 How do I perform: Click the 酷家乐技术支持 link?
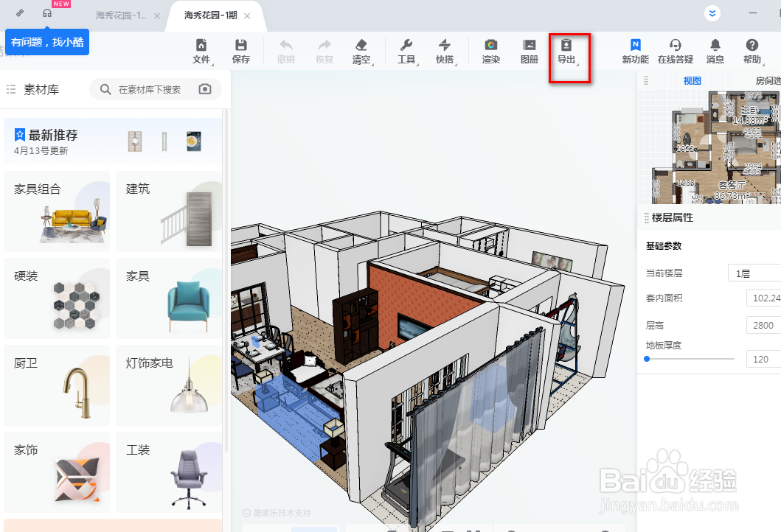pyautogui.click(x=277, y=513)
